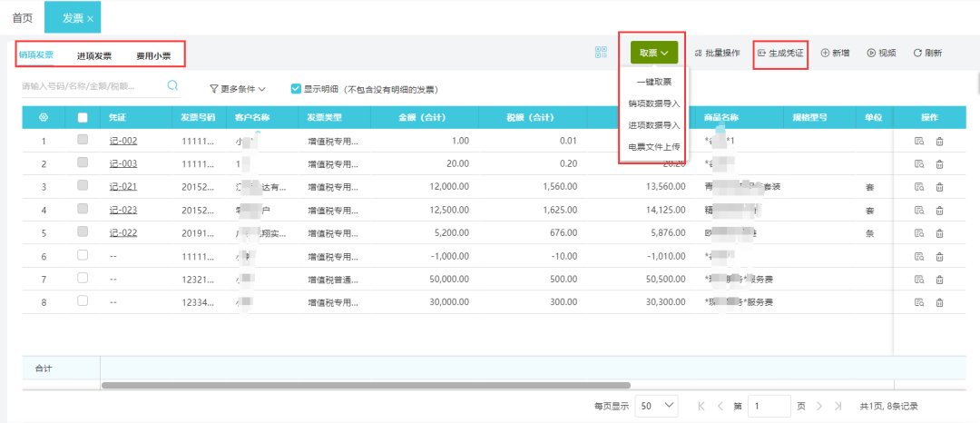Click the 金额（合计） column header
The image size is (980, 423).
click(x=425, y=117)
